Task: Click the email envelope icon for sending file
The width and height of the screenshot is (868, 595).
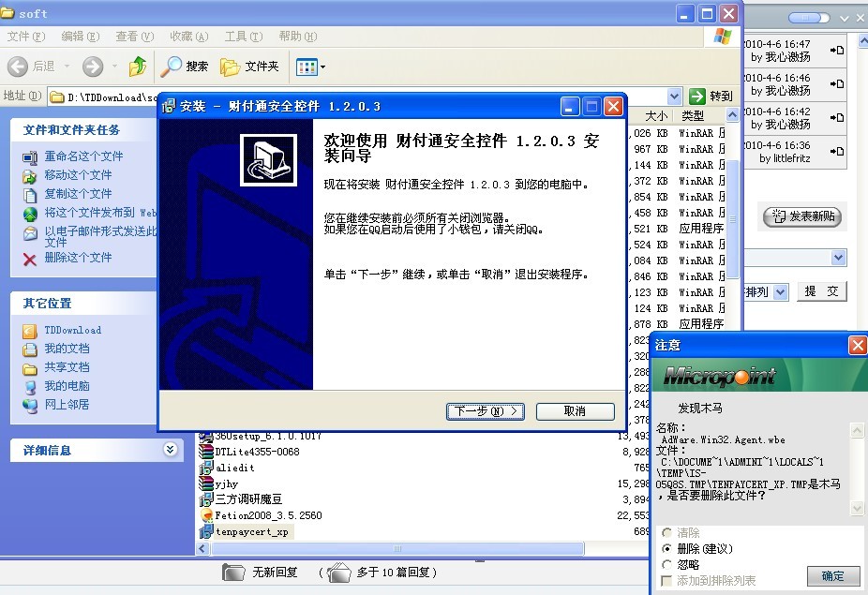Action: (x=30, y=233)
